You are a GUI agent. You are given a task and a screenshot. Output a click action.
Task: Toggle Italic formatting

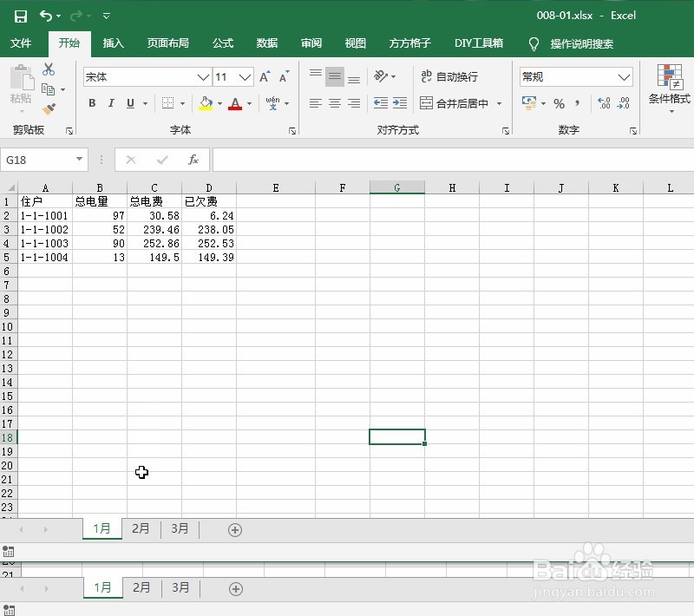click(x=111, y=103)
